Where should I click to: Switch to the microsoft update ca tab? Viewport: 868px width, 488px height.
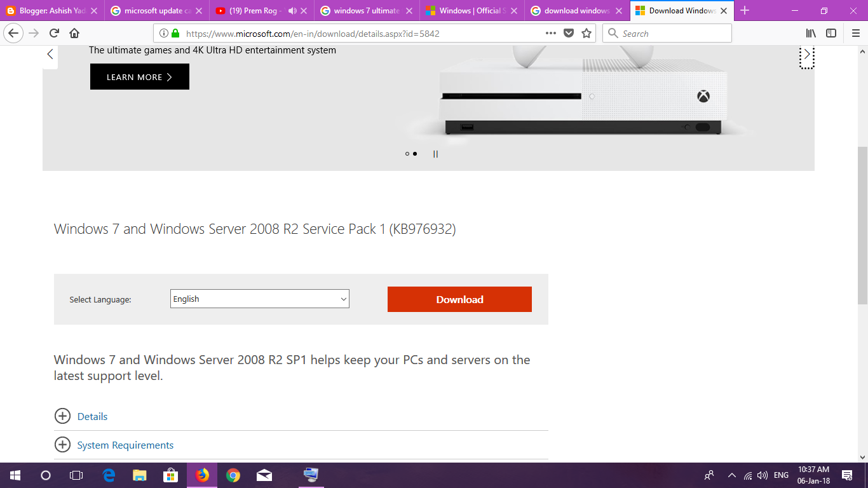point(156,11)
